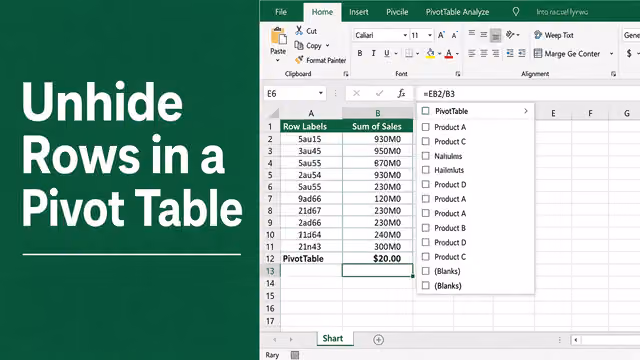Tick the Product D checkbox above Product C
This screenshot has height=360, width=640.
tap(426, 242)
